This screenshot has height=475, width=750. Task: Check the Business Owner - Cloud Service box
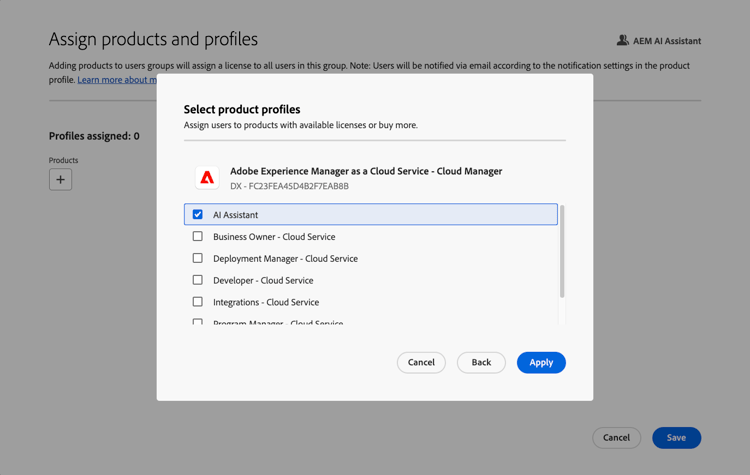point(198,237)
